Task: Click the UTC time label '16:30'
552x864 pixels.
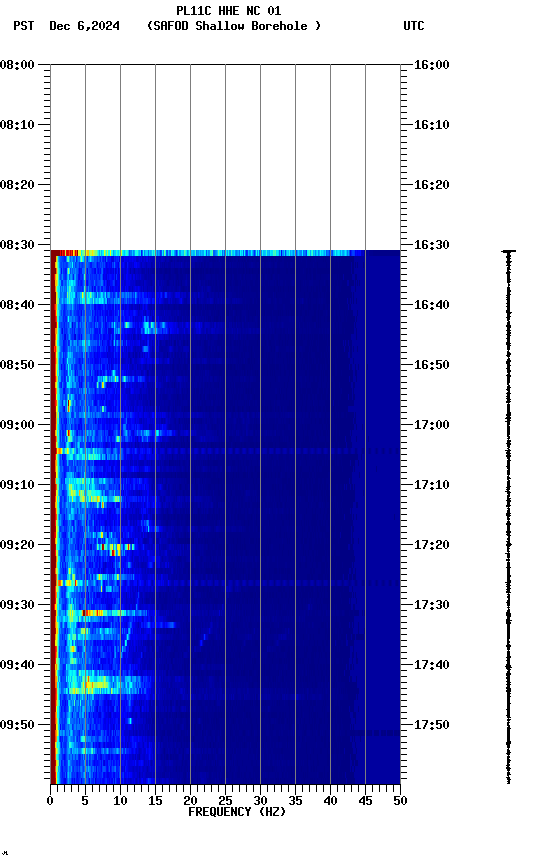Action: [x=432, y=245]
